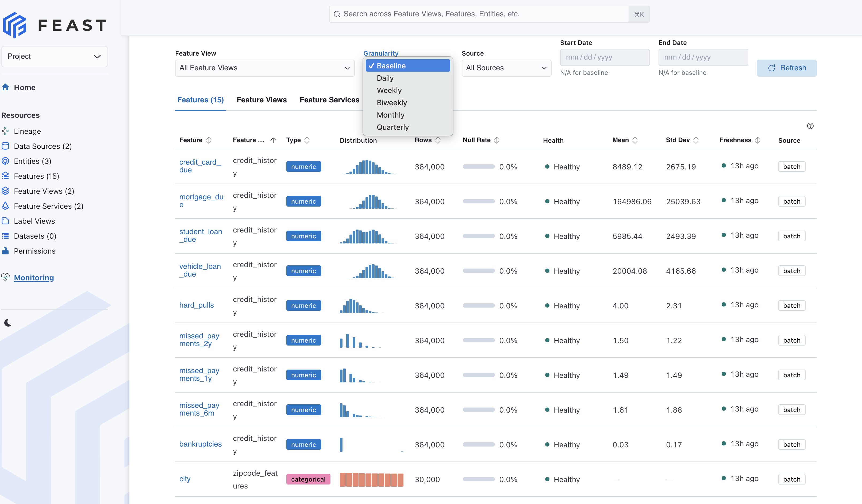Open the All Feature Views dropdown
This screenshot has width=862, height=504.
click(x=265, y=68)
